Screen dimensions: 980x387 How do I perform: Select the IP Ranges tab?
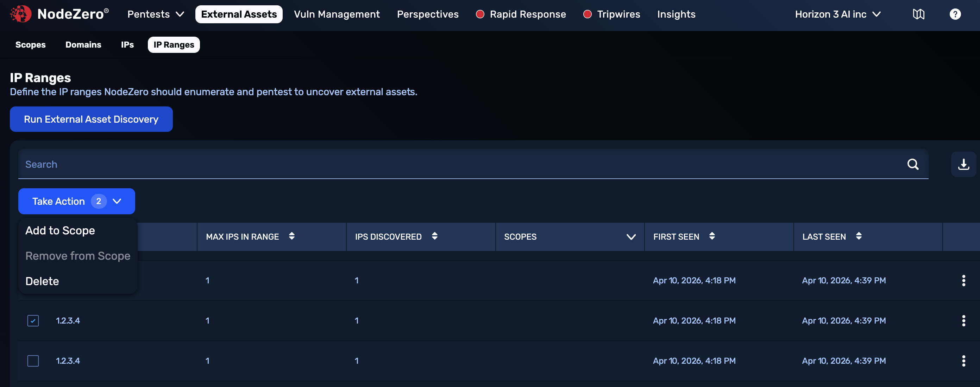coord(174,44)
